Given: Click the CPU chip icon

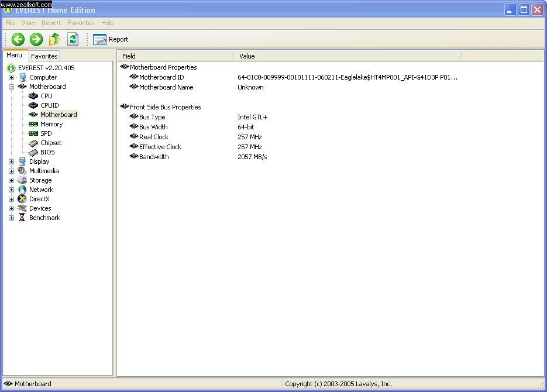Looking at the screenshot, I should [x=33, y=96].
